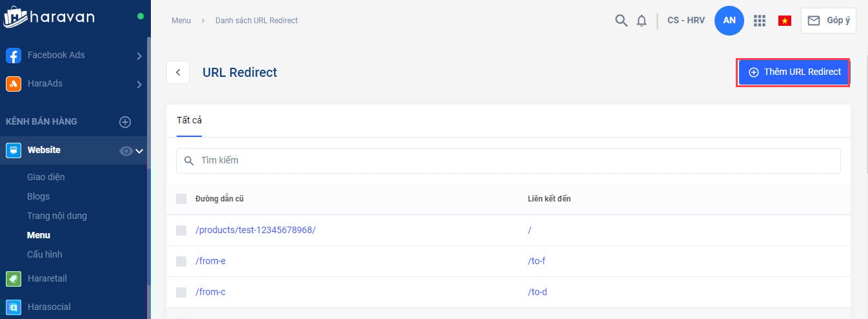Image resolution: width=868 pixels, height=319 pixels.
Task: Go back with the left arrow button
Action: point(178,72)
